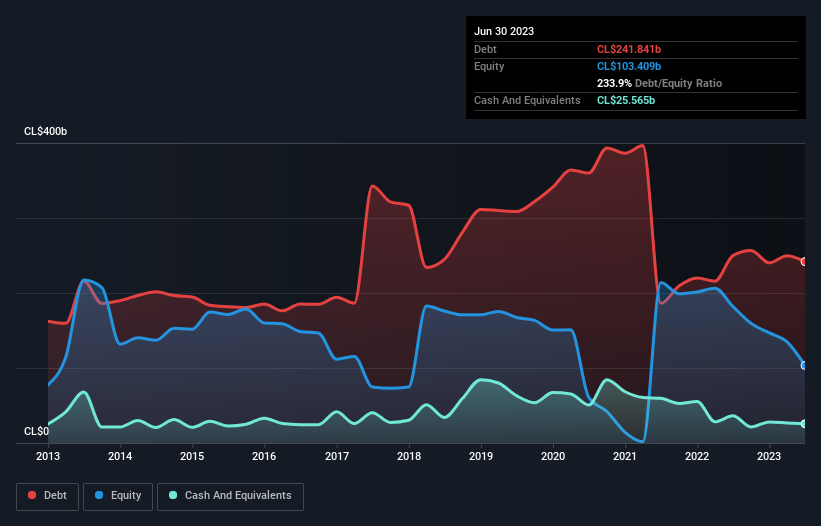The image size is (821, 526).
Task: Click the 233.9% Debt/Equity Ratio text
Action: tap(659, 83)
